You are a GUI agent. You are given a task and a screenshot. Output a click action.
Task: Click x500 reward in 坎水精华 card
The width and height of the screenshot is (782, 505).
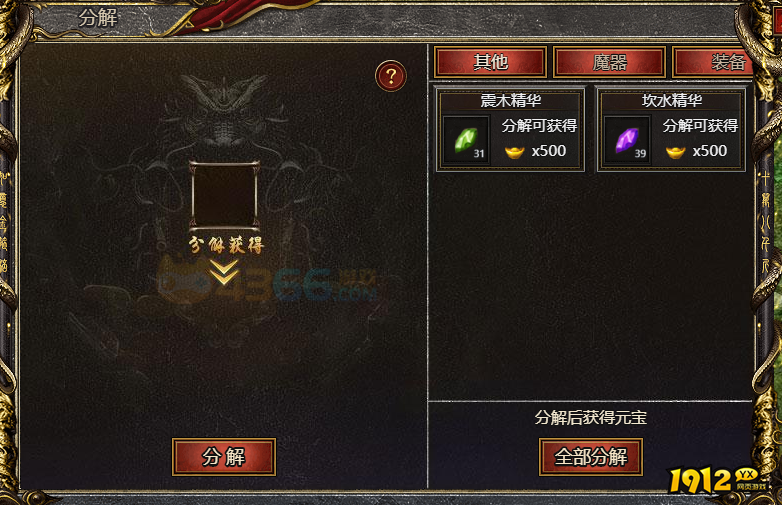(710, 151)
